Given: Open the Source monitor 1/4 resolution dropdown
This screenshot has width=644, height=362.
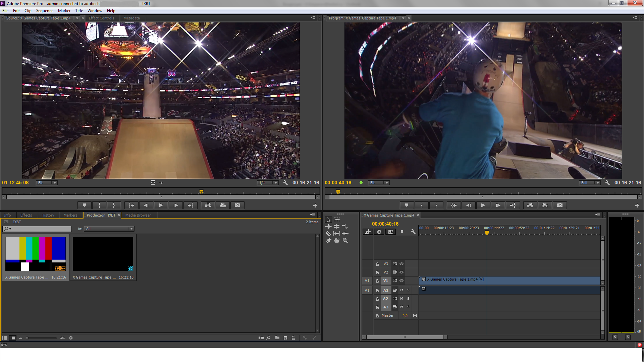Looking at the screenshot, I should click(x=268, y=183).
